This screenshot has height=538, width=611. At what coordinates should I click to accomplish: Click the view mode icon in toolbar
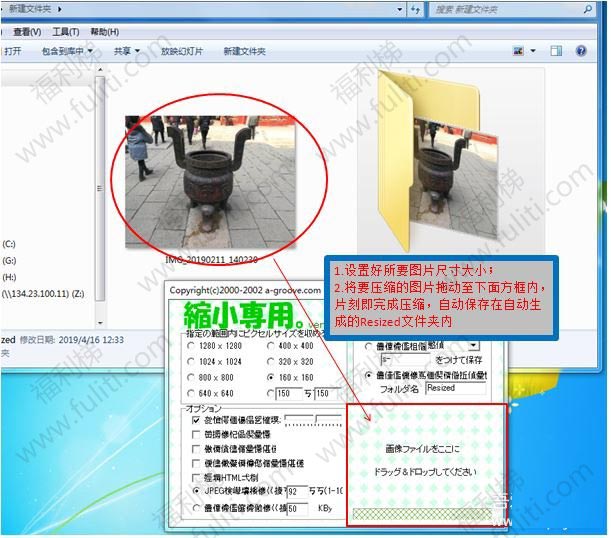pos(519,50)
